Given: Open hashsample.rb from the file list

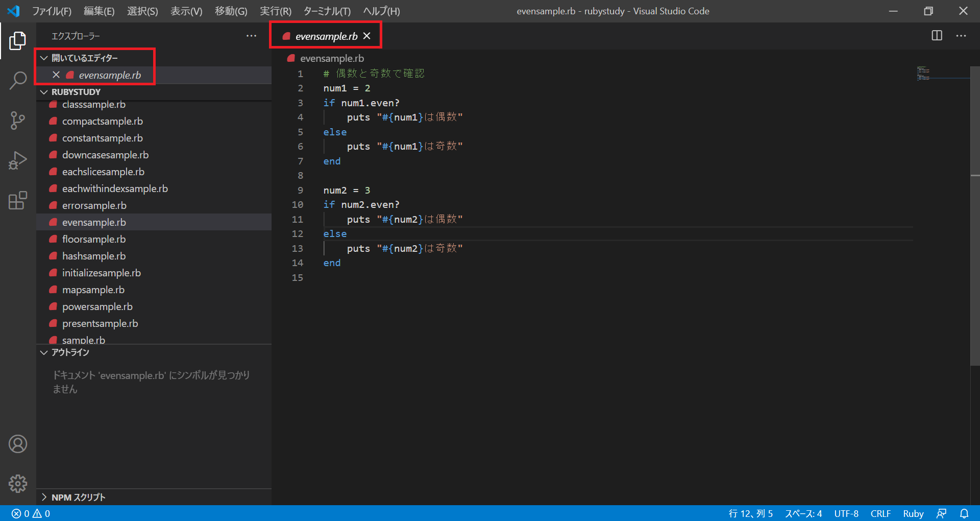Looking at the screenshot, I should (x=94, y=256).
